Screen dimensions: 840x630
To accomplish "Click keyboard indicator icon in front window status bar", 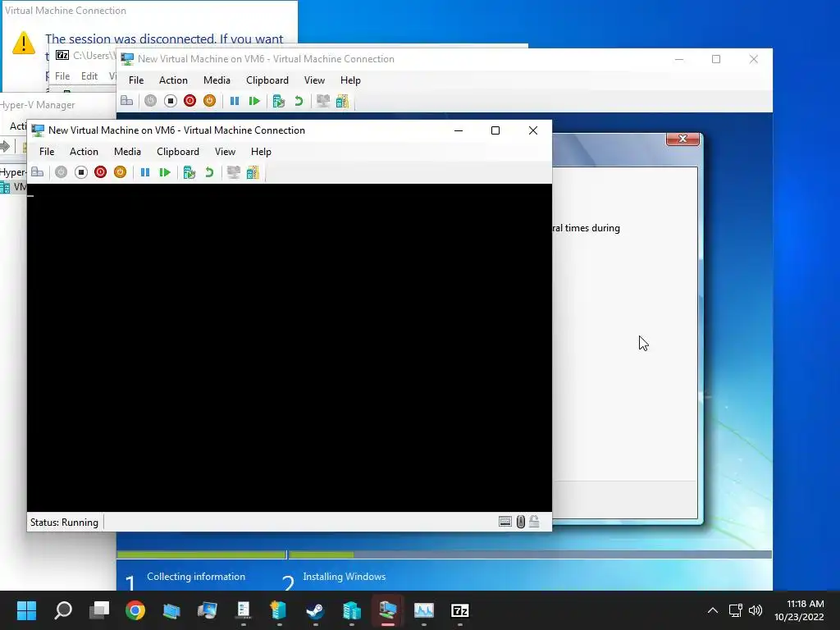I will (x=504, y=521).
